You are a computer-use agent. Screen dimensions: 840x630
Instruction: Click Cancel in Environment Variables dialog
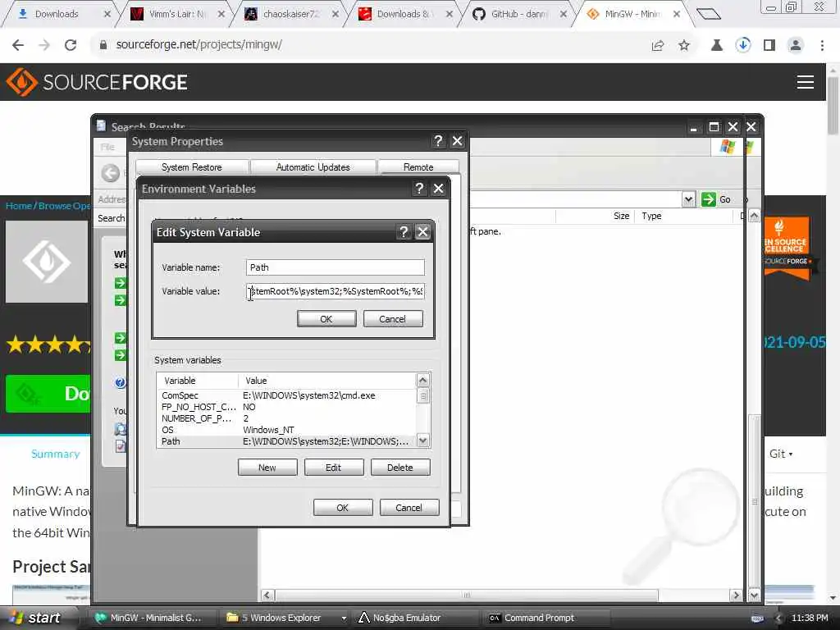[409, 507]
